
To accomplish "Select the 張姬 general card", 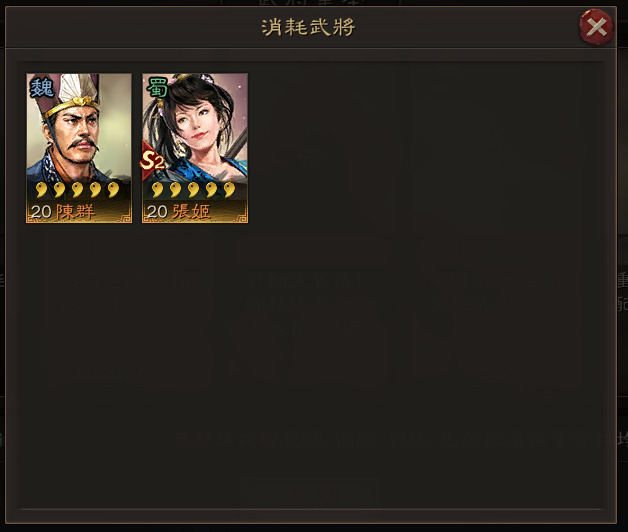I will pyautogui.click(x=195, y=148).
